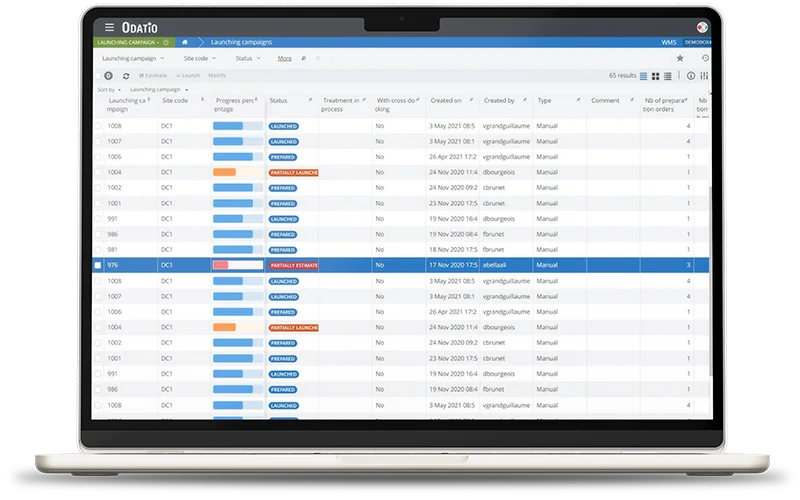
Task: Click the Odatio logo
Action: [x=139, y=28]
